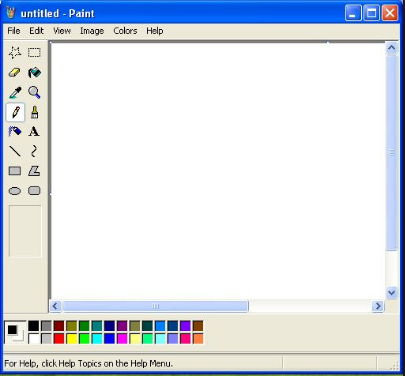Viewport: 405px width, 376px height.
Task: Select the Rounded Rectangle tool
Action: pos(34,191)
